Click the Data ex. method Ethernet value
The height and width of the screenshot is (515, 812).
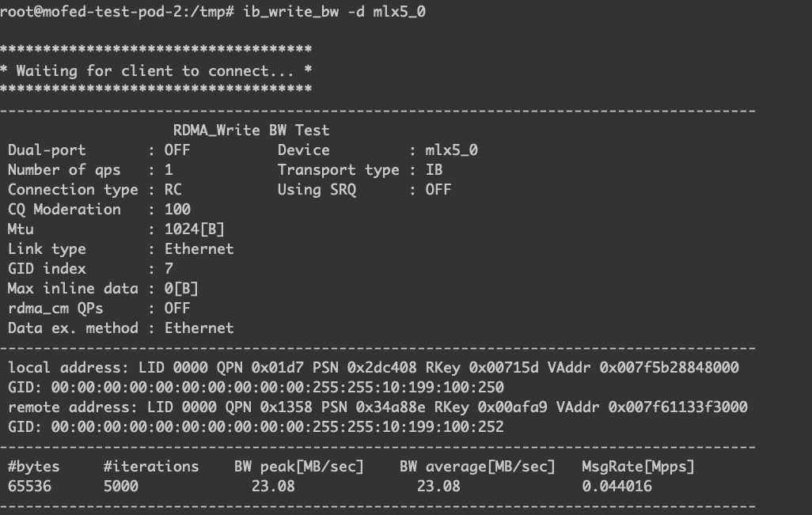(199, 328)
